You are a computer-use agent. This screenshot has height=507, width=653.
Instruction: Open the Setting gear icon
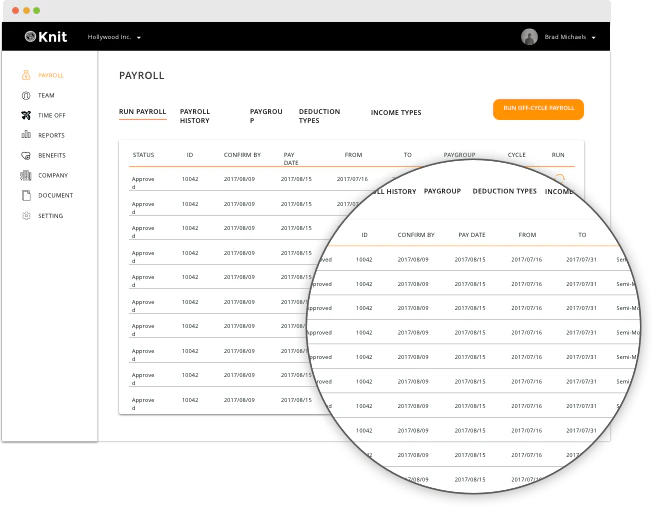26,216
